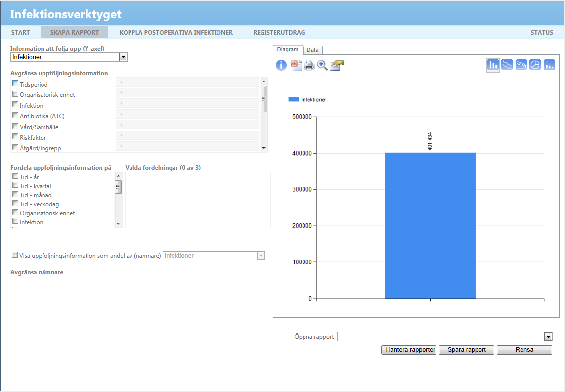Expand the Tidsperiod selection field
Screen dimensions: 565x392
[187, 82]
